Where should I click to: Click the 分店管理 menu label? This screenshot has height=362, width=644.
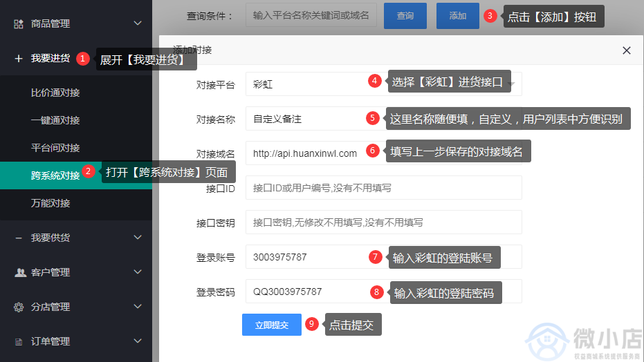click(50, 307)
